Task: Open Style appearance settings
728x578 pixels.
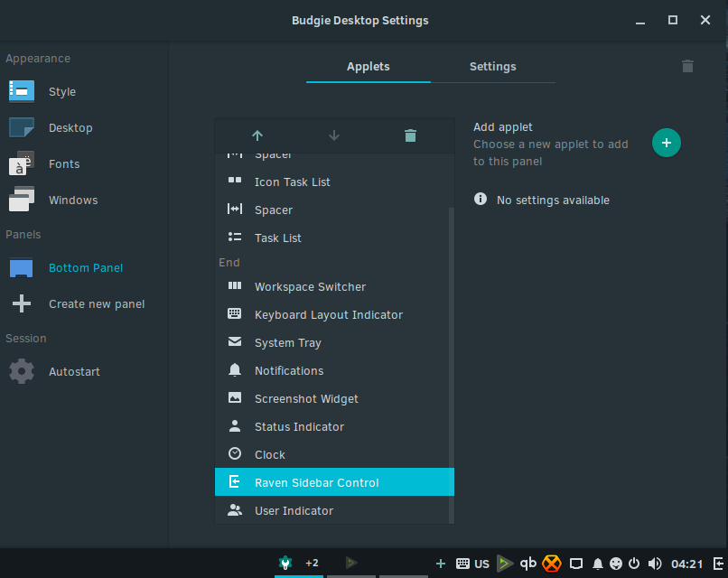Action: click(x=84, y=91)
